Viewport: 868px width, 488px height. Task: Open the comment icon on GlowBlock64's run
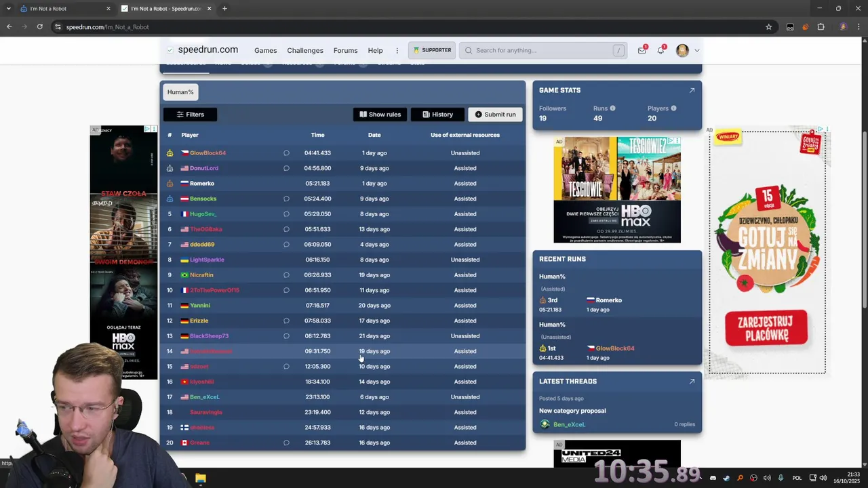pyautogui.click(x=286, y=153)
